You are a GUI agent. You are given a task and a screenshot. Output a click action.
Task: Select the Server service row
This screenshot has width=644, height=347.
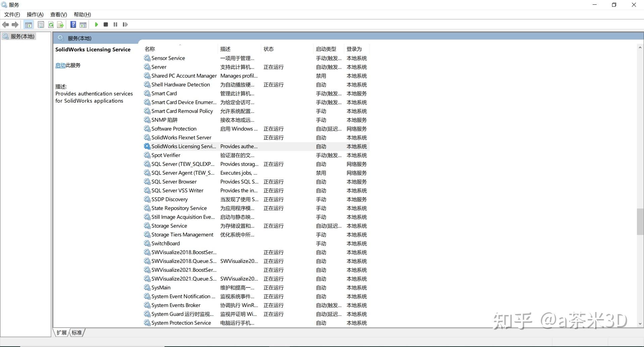tap(257, 67)
